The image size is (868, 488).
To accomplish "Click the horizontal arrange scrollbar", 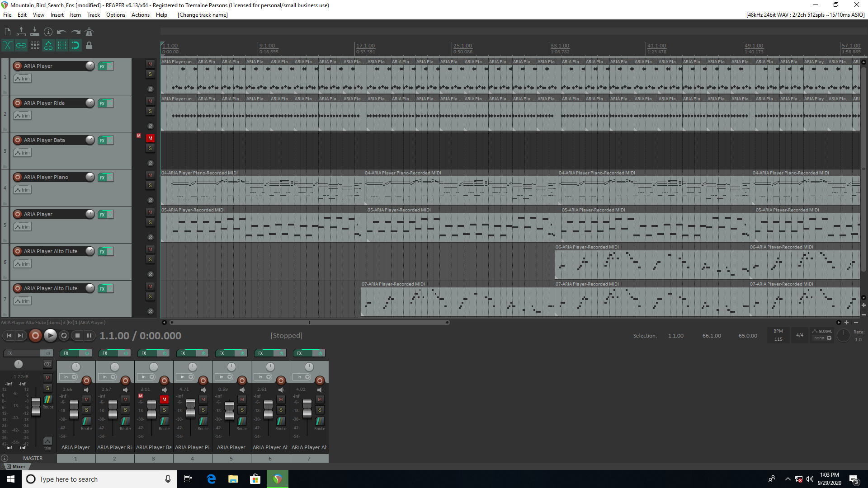I will click(x=310, y=323).
